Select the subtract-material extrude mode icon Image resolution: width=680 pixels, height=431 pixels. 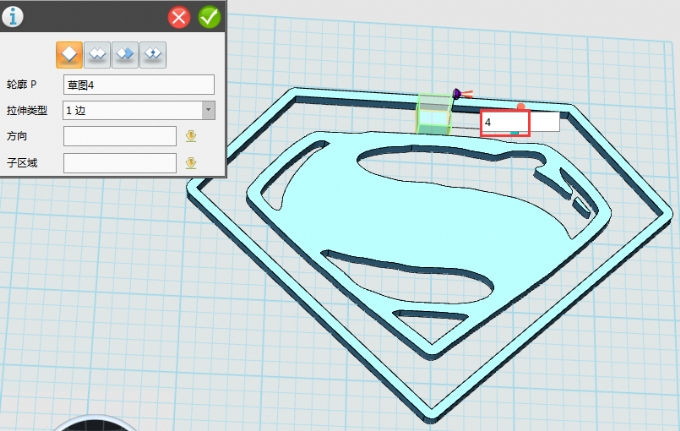tap(125, 55)
